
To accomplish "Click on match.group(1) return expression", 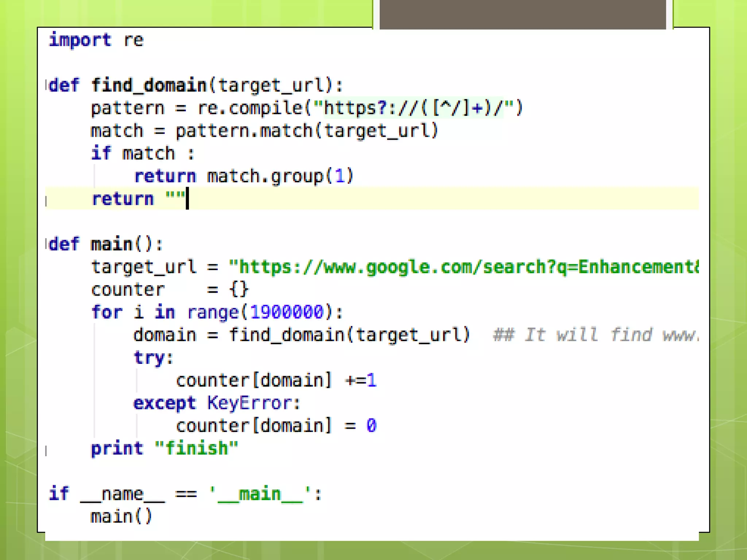I will 280,176.
